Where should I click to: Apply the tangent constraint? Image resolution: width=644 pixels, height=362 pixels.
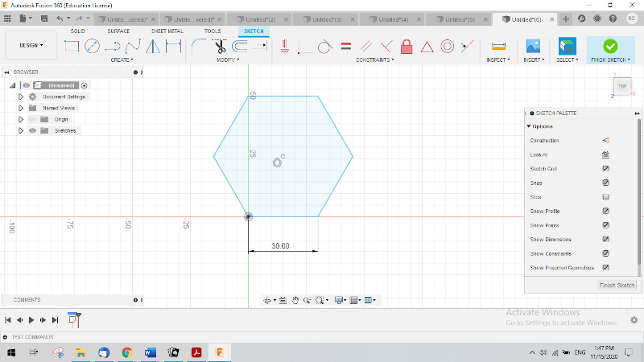(x=324, y=47)
